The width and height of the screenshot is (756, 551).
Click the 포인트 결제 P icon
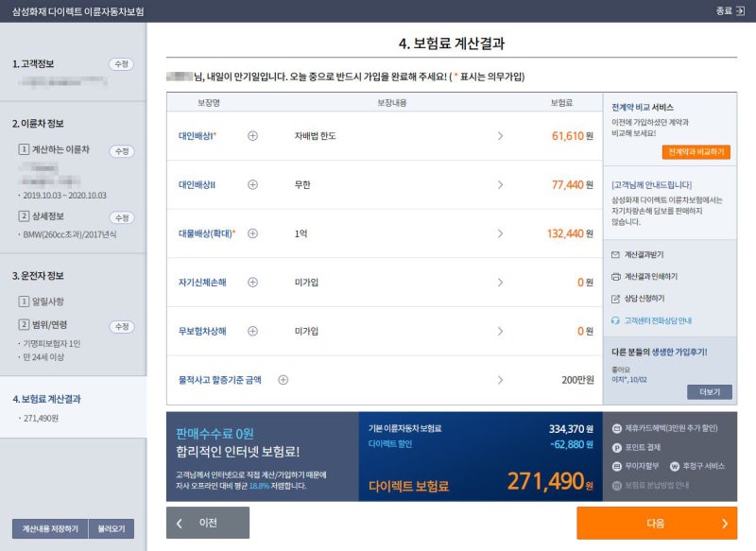[617, 447]
